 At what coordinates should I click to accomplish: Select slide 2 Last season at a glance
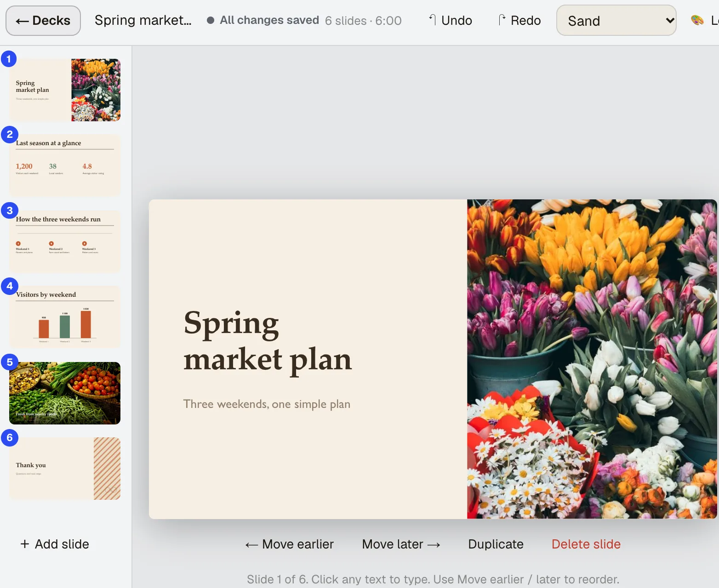pyautogui.click(x=65, y=165)
